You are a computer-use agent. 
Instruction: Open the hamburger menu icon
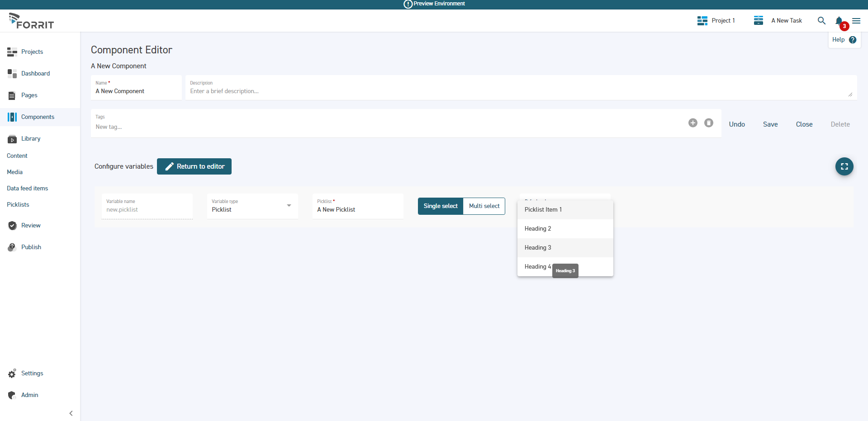[x=856, y=21]
